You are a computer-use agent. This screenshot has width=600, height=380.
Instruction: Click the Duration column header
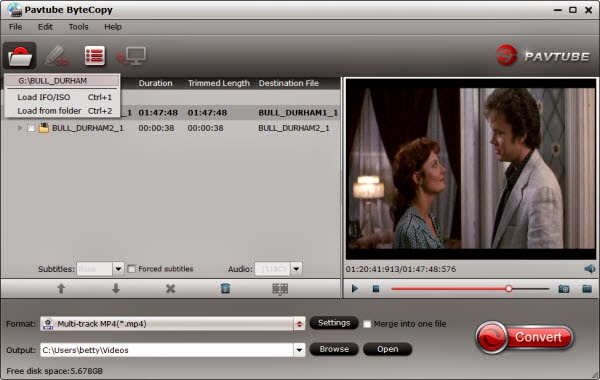point(155,83)
